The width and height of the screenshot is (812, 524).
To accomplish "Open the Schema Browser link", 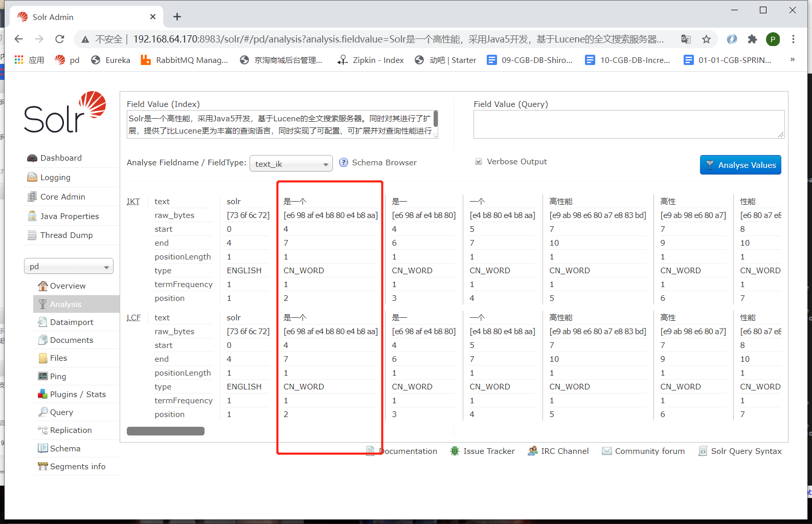I will (384, 162).
